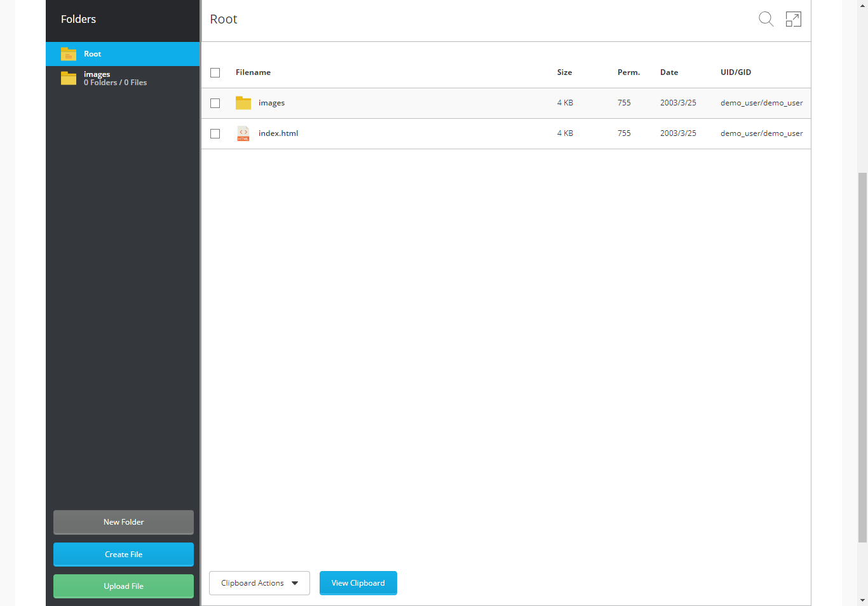The width and height of the screenshot is (868, 606).
Task: Select Root in the Folders tree
Action: (93, 54)
